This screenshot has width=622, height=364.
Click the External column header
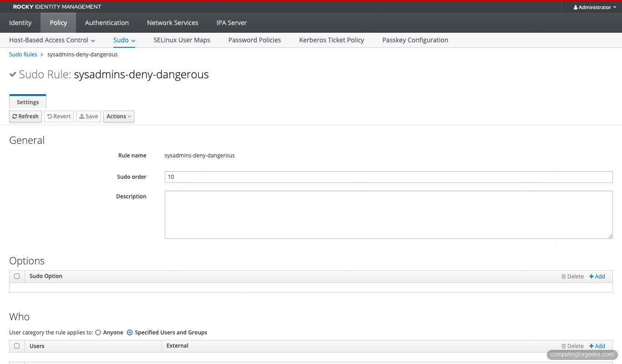click(x=178, y=346)
